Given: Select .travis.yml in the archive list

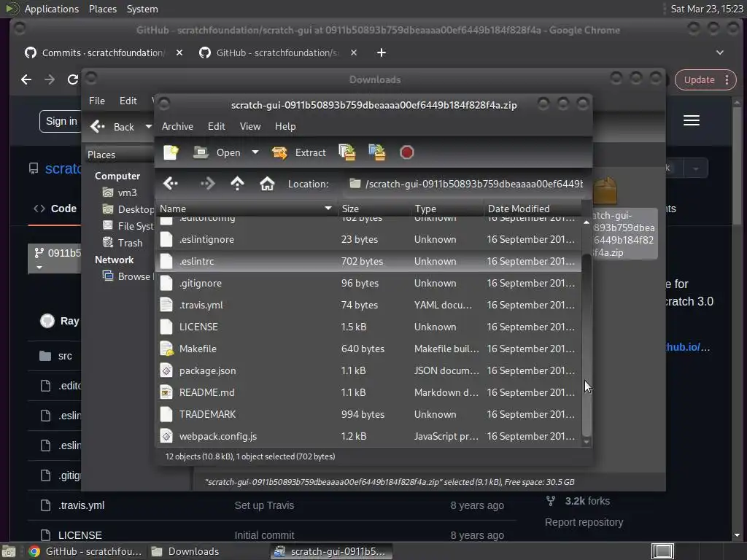Looking at the screenshot, I should (x=368, y=305).
